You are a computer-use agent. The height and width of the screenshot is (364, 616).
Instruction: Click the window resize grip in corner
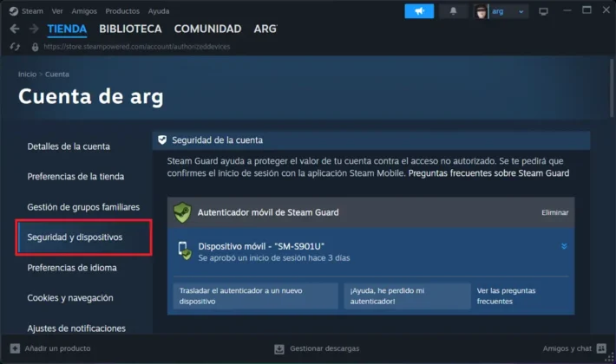(x=610, y=359)
